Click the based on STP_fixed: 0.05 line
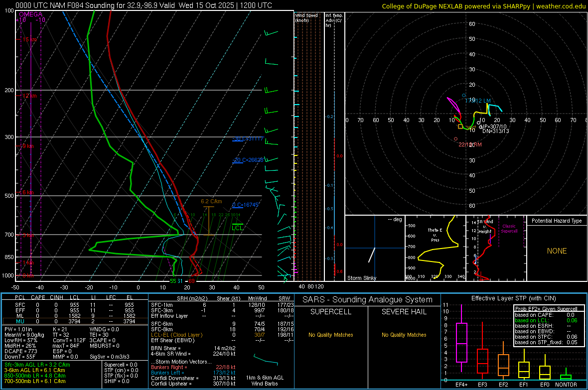The height and width of the screenshot is (390, 588). pos(546,342)
